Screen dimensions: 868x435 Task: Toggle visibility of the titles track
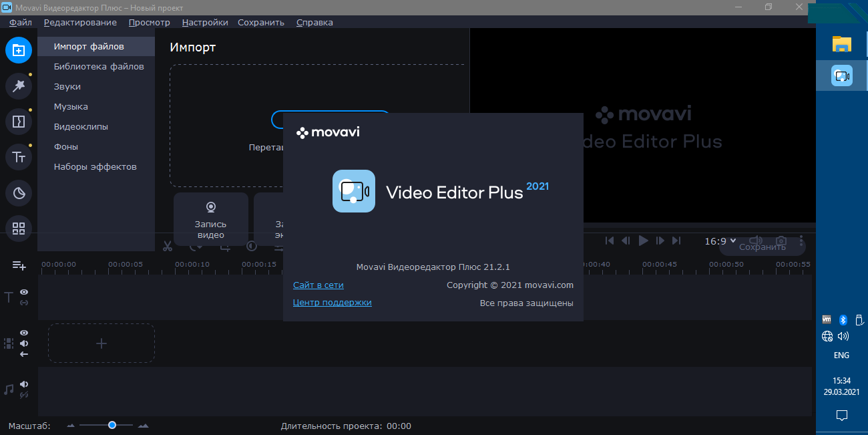pyautogui.click(x=24, y=292)
